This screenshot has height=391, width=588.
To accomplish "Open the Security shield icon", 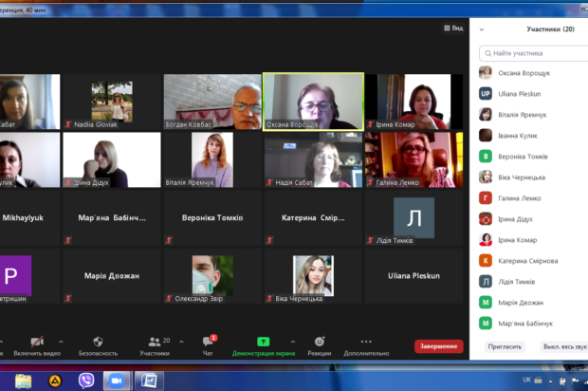I will point(98,342).
